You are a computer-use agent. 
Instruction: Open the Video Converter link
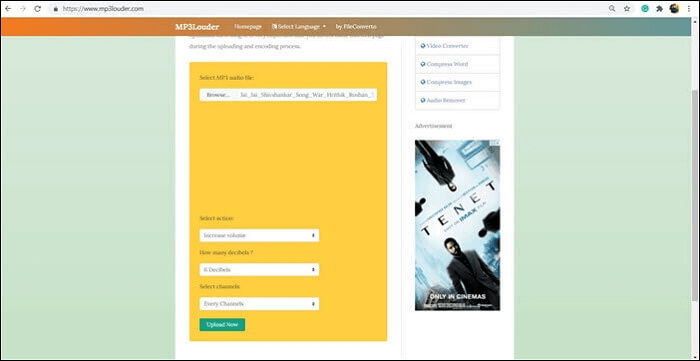pyautogui.click(x=447, y=46)
